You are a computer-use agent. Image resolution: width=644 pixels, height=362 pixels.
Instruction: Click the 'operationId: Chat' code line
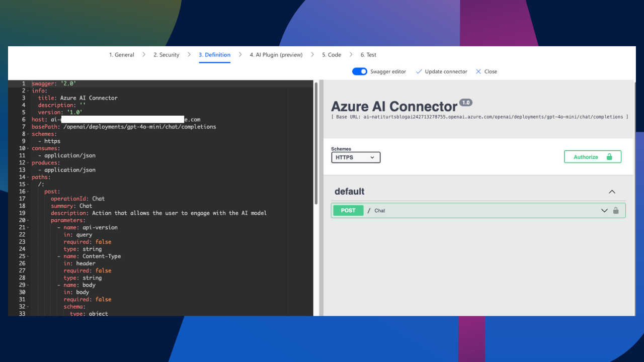77,199
